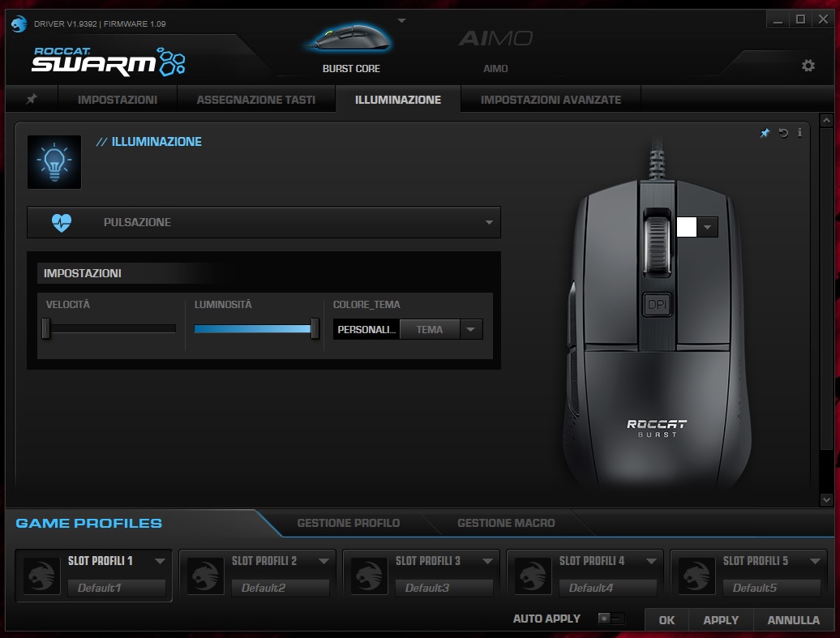Click the Slot Profili 5 Roccat icon
Screen dimensions: 840x638
point(697,576)
